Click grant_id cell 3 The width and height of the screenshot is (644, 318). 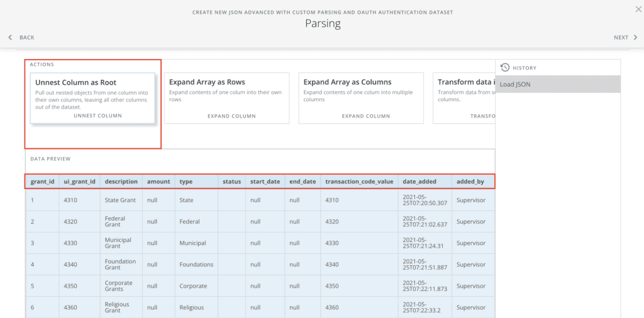point(42,243)
